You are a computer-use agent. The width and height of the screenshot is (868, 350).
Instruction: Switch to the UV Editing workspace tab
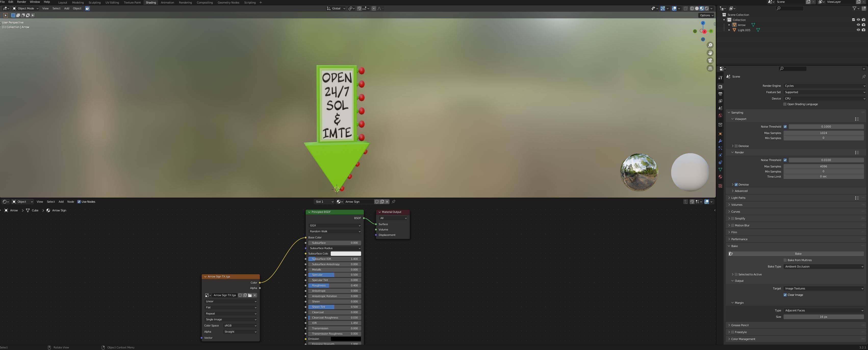[112, 2]
